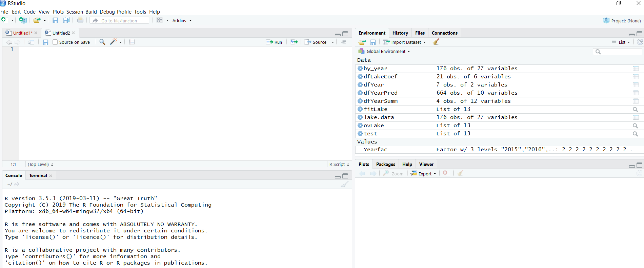This screenshot has height=268, width=644.
Task: Clear environment objects with the broom icon
Action: [x=436, y=42]
